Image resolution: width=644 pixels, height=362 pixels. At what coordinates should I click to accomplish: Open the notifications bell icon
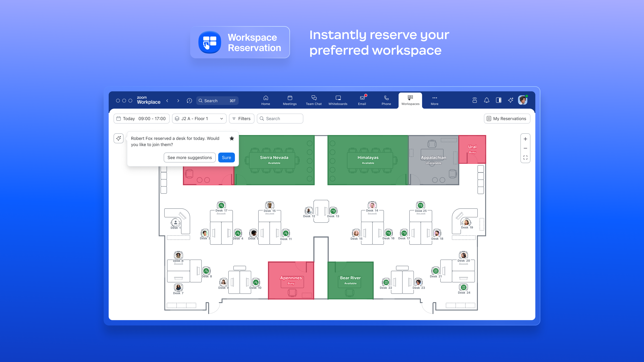coord(487,100)
